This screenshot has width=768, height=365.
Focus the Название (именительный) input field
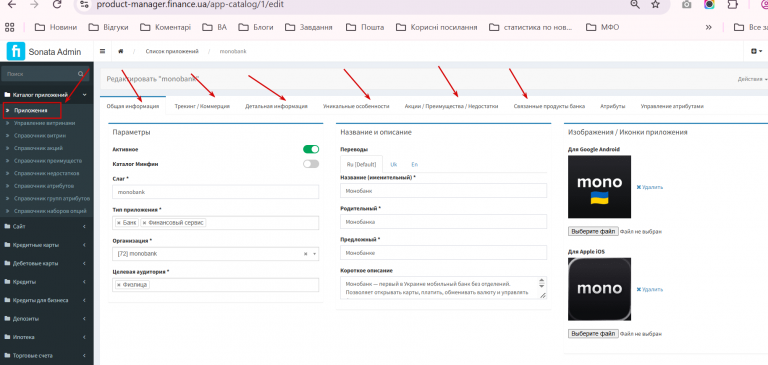[443, 191]
